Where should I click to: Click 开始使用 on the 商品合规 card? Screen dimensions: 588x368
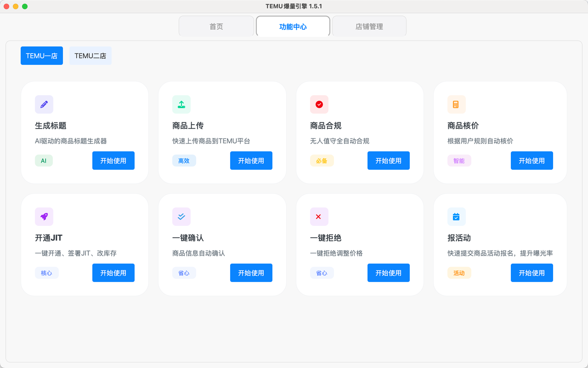[389, 161]
